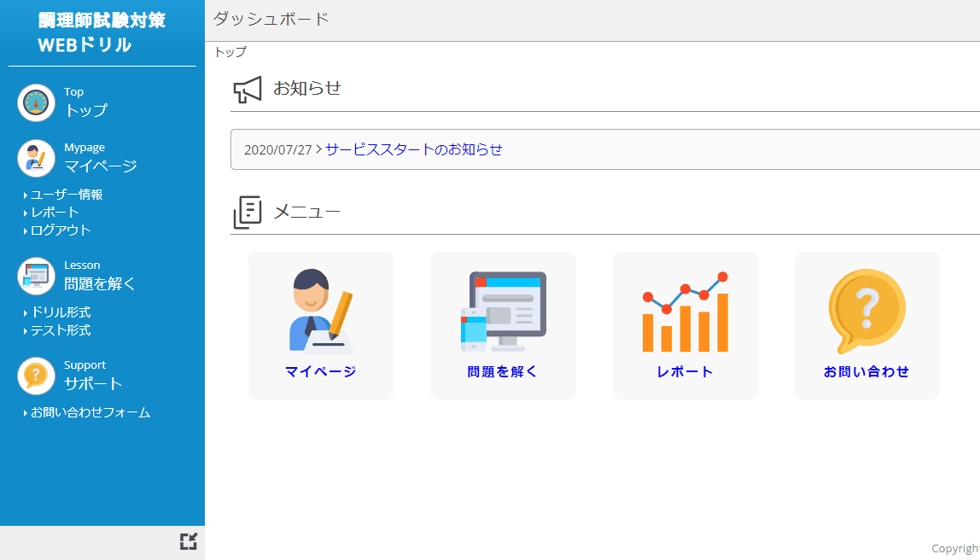Click the computer icon on the 問題を解く card
Viewport: 980px width, 560px height.
pyautogui.click(x=503, y=309)
